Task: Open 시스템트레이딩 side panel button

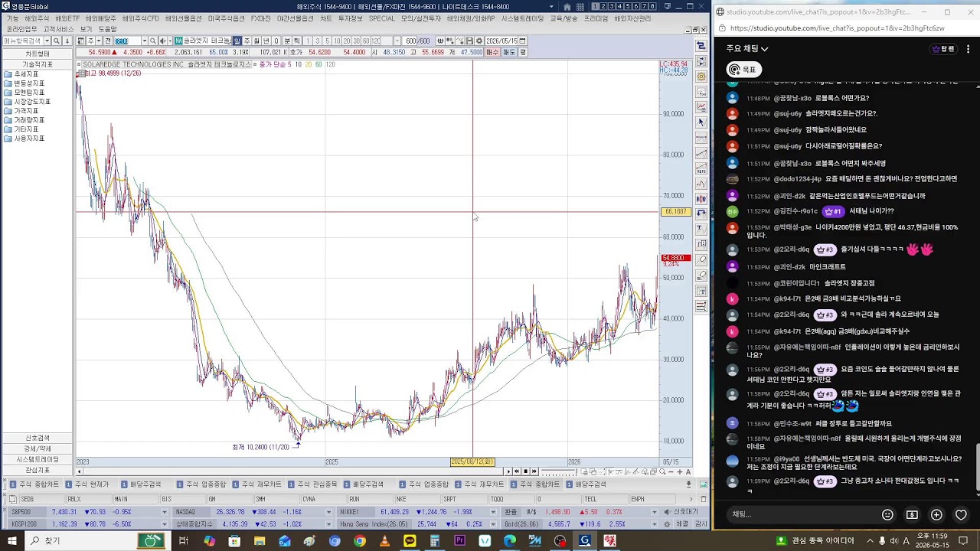Action: point(37,459)
